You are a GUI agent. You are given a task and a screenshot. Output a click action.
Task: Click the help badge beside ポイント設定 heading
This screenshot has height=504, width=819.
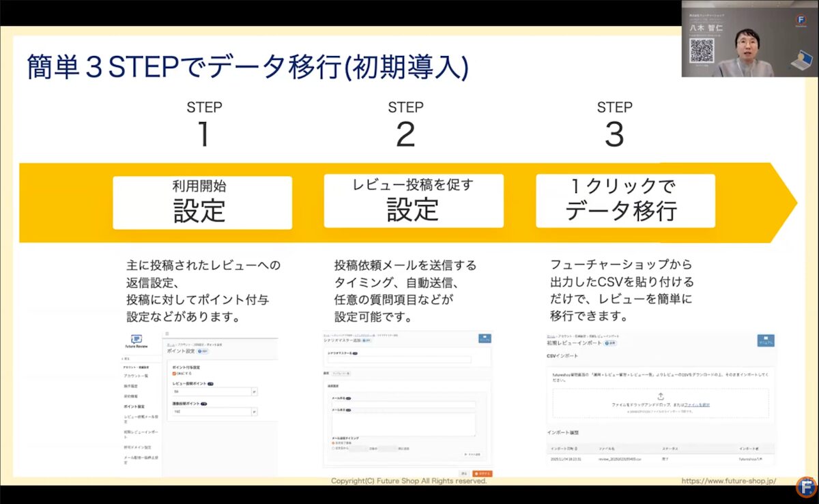coord(202,351)
